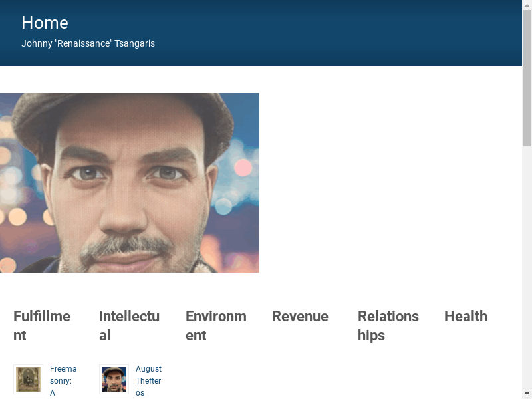The width and height of the screenshot is (532, 399).
Task: Click the Relationships section heading
Action: (388, 325)
